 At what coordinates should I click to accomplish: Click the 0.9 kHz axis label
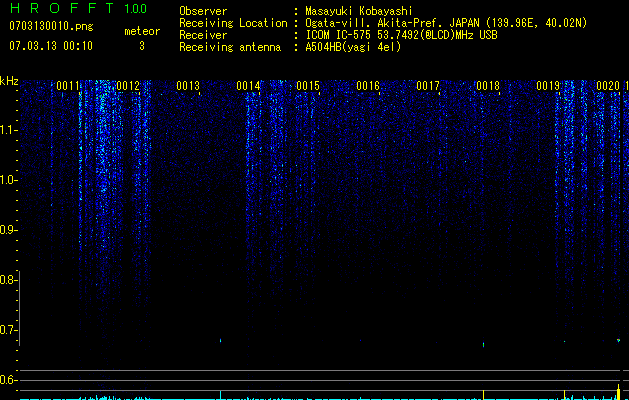point(8,230)
